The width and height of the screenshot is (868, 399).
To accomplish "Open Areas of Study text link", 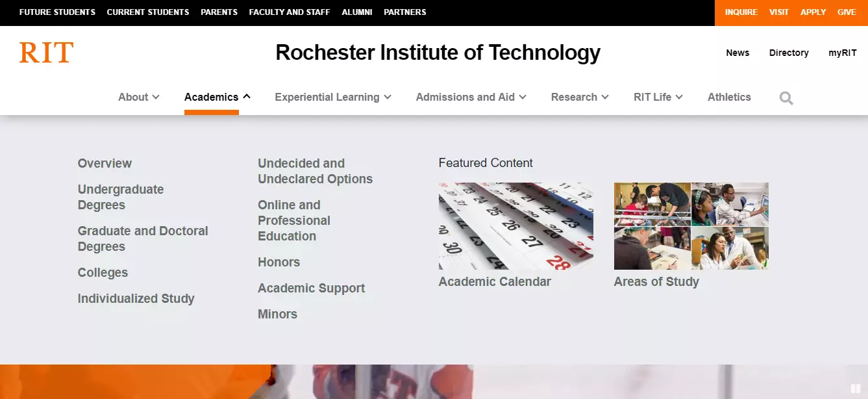I will point(656,281).
